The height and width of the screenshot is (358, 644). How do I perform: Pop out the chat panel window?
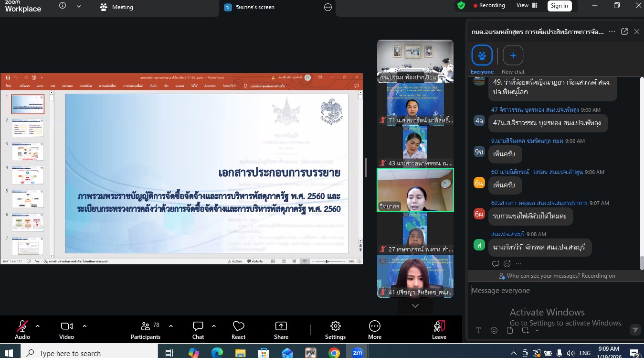pos(624,31)
